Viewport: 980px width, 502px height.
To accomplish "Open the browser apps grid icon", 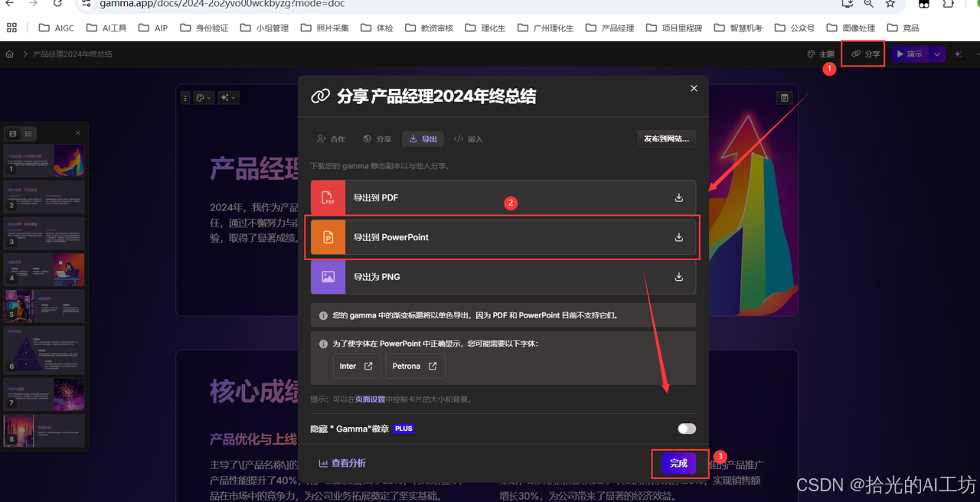I will (11, 28).
